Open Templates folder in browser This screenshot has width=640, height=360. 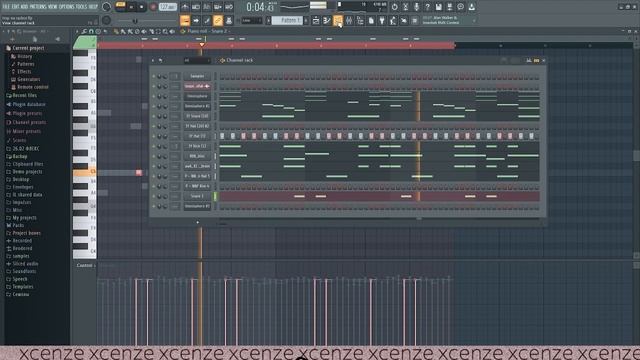[x=20, y=287]
